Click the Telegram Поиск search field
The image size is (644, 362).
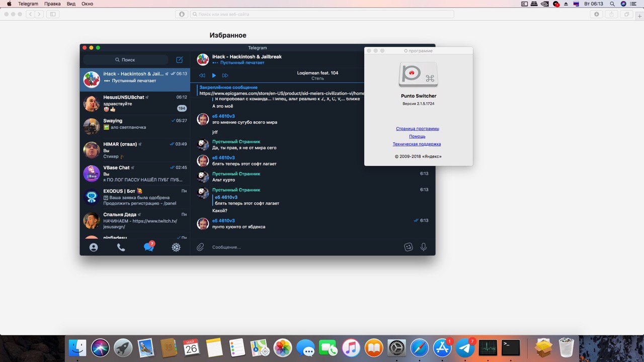(x=126, y=60)
